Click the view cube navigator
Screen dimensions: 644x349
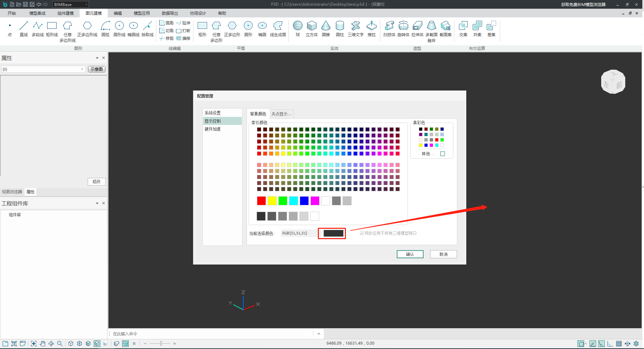pos(613,82)
